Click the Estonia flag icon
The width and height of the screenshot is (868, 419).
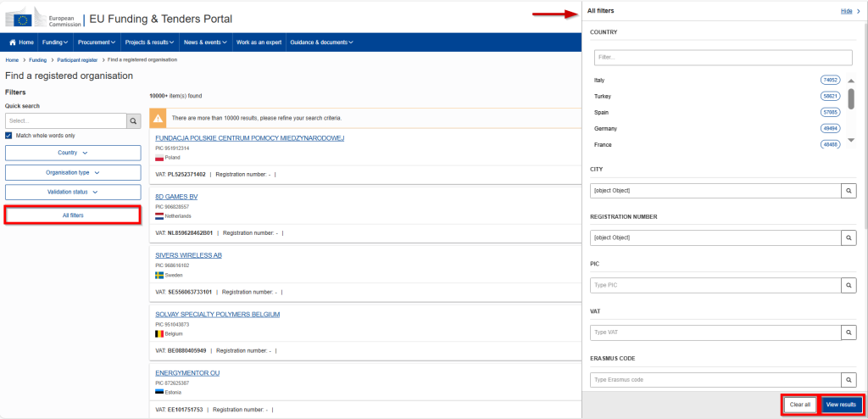coord(159,393)
